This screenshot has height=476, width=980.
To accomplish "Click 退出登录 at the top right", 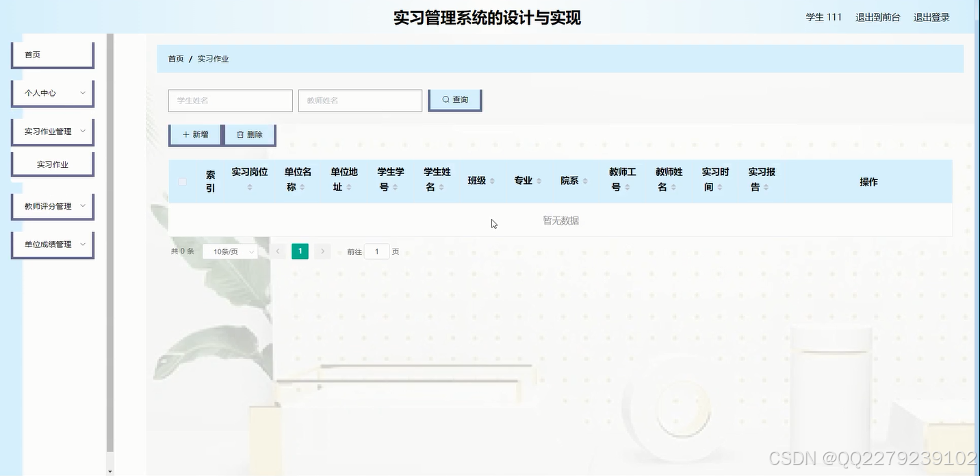I will 931,18.
